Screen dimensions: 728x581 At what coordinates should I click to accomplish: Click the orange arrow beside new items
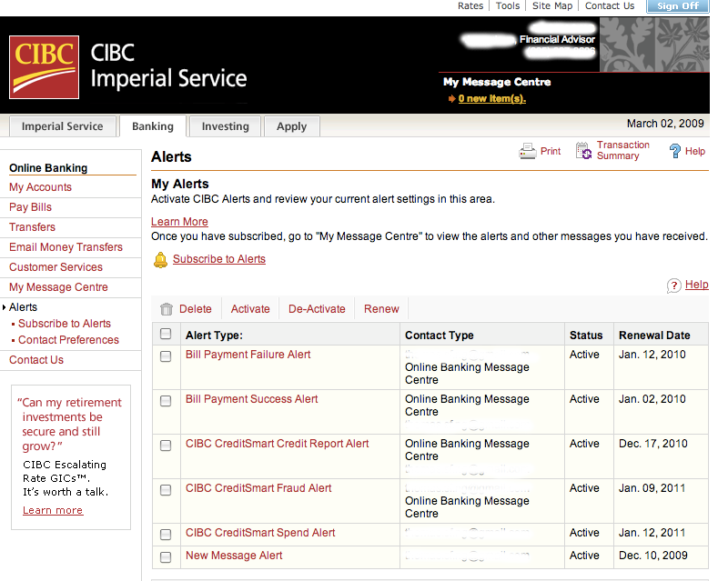click(x=451, y=98)
